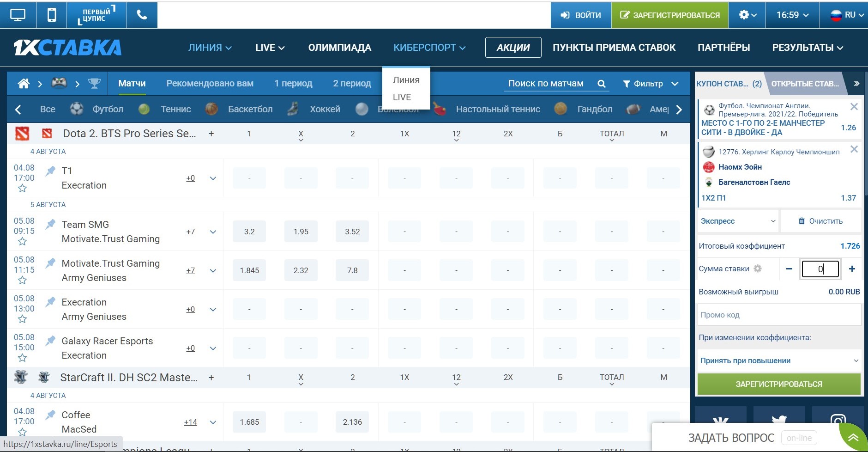Select LIVE in Киберспорт submenu
The width and height of the screenshot is (868, 452).
click(402, 97)
